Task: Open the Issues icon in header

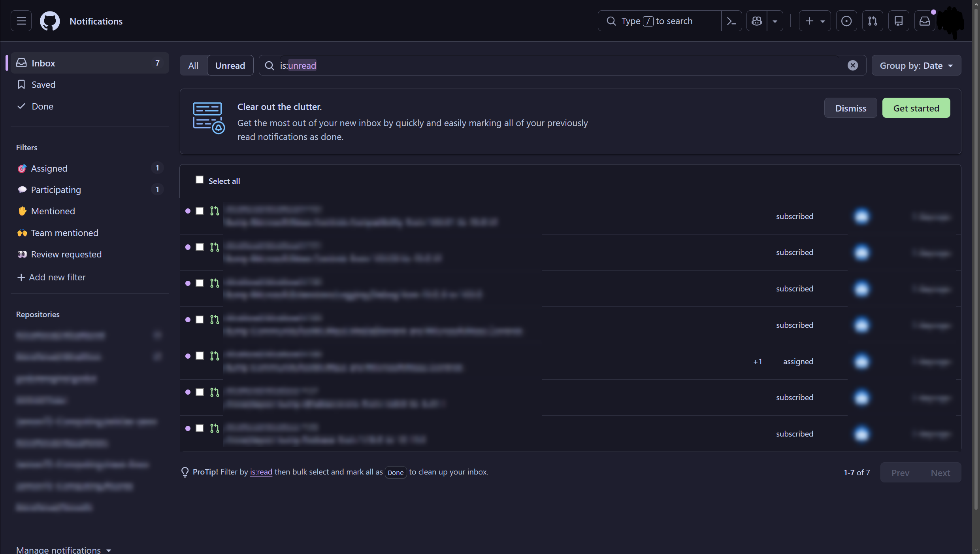Action: point(846,21)
